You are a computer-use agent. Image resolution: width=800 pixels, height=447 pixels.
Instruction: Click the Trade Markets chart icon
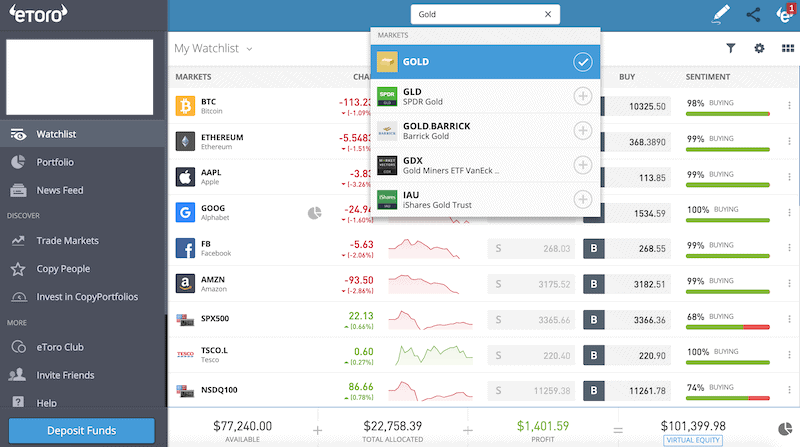pos(18,240)
